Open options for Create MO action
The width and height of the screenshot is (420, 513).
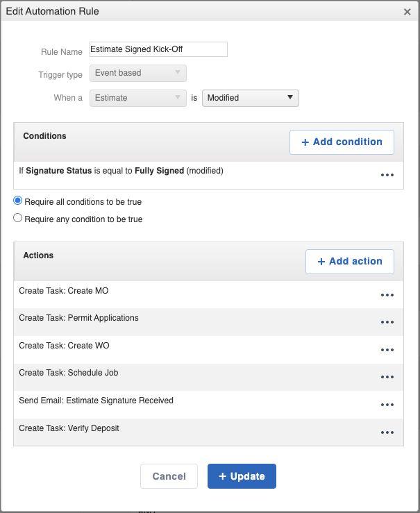(x=387, y=295)
